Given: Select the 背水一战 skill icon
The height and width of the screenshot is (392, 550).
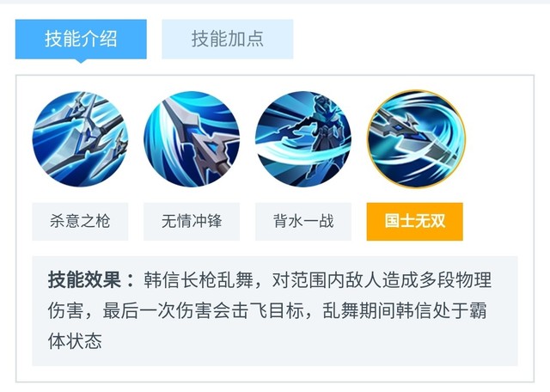Looking at the screenshot, I should pyautogui.click(x=303, y=139).
